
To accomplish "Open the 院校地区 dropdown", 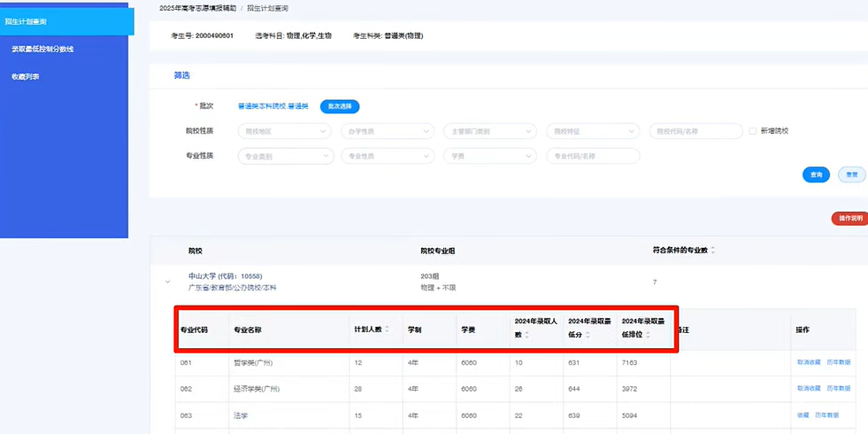I will 285,131.
